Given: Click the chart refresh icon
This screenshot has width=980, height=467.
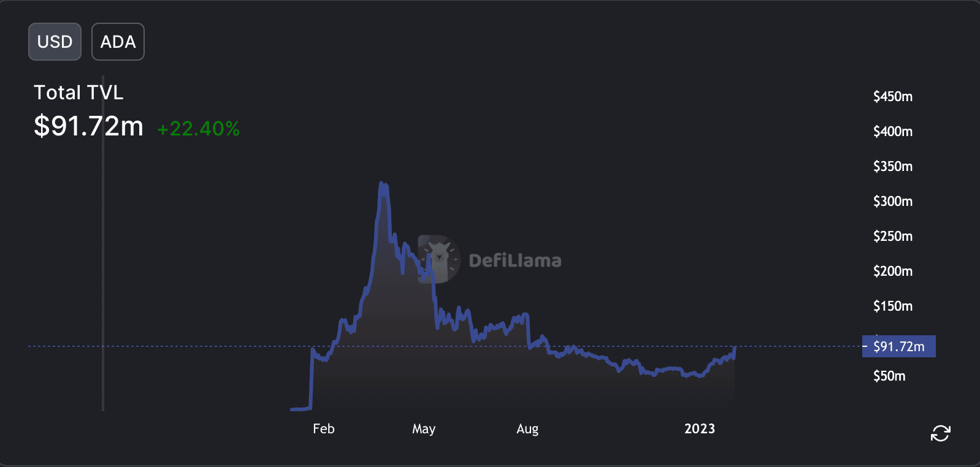Looking at the screenshot, I should (x=940, y=433).
